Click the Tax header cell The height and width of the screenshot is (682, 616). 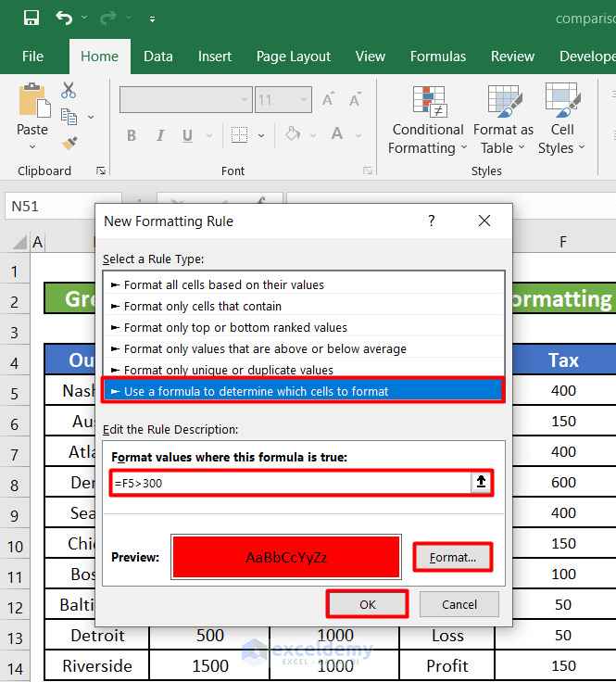tap(563, 360)
